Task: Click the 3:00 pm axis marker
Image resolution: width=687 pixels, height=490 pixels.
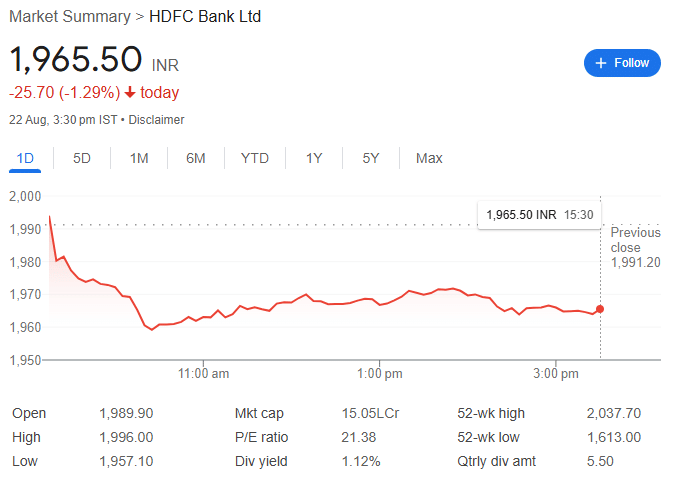Action: (x=556, y=373)
